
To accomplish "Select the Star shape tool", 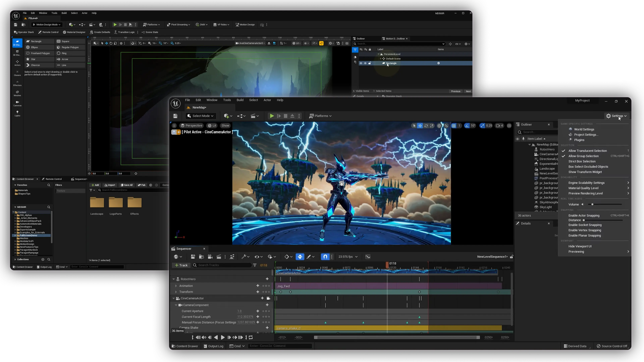I will (x=33, y=59).
